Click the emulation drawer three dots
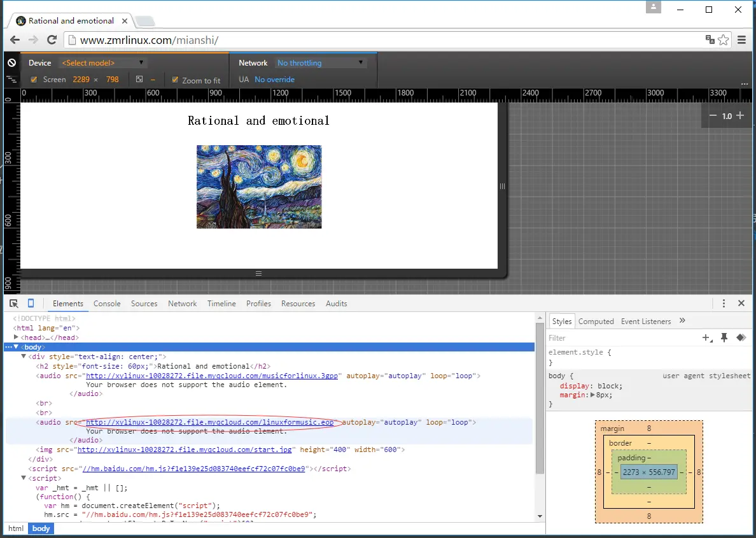The width and height of the screenshot is (756, 538). click(x=745, y=84)
